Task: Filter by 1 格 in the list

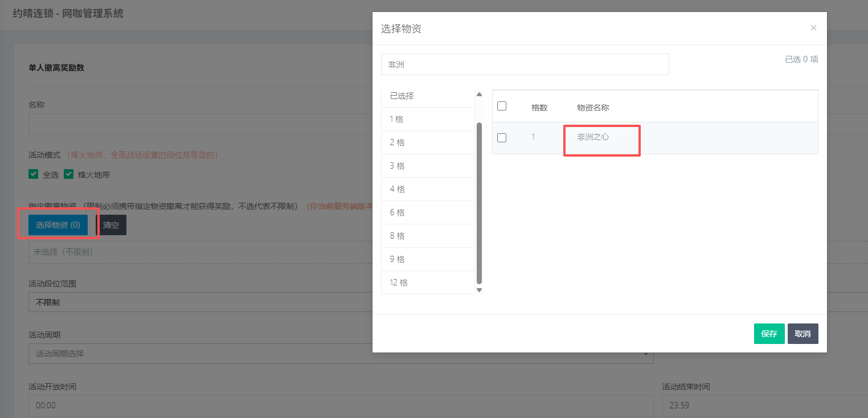Action: [x=428, y=120]
